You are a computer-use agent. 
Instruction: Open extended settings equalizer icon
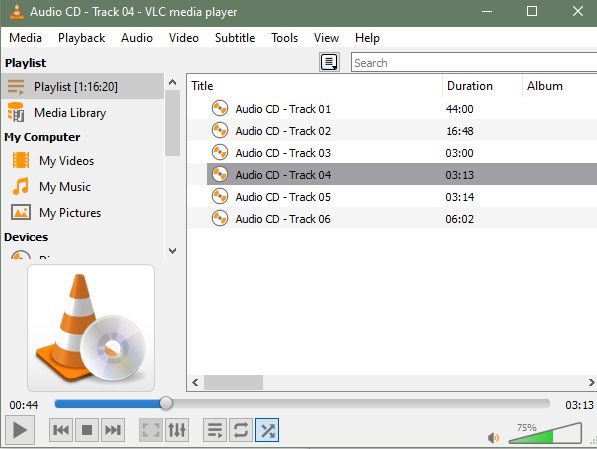(177, 430)
